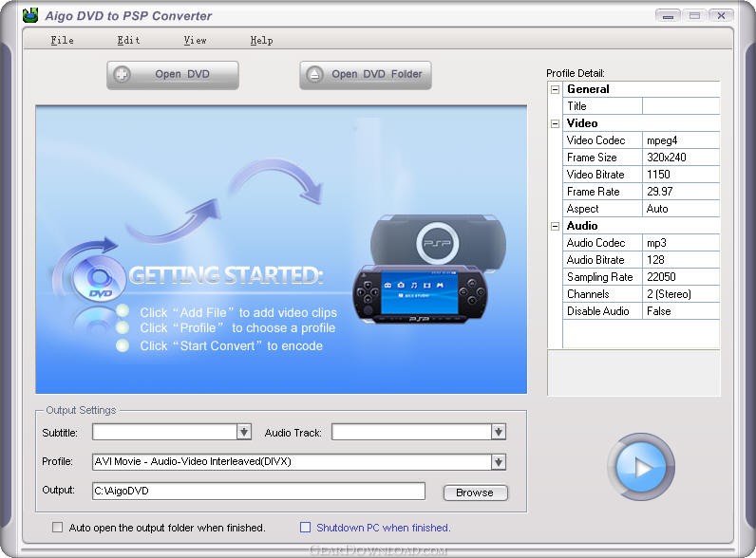The height and width of the screenshot is (558, 756).
Task: Select the Video Bitrate value 1150
Action: [x=681, y=175]
